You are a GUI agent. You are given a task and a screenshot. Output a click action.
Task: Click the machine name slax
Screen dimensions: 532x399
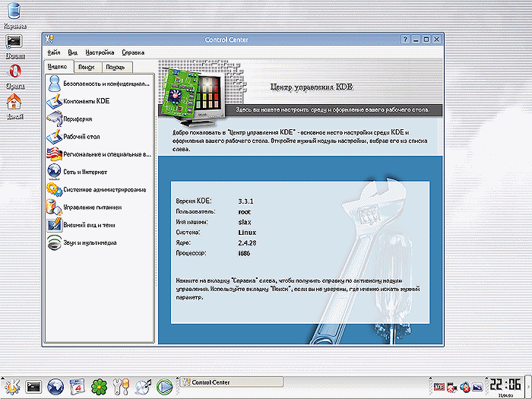(x=245, y=222)
